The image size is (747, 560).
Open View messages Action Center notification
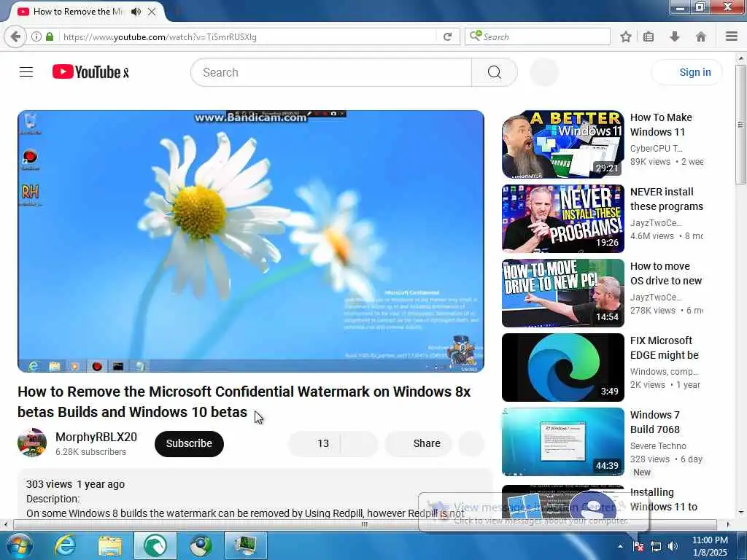tap(533, 513)
